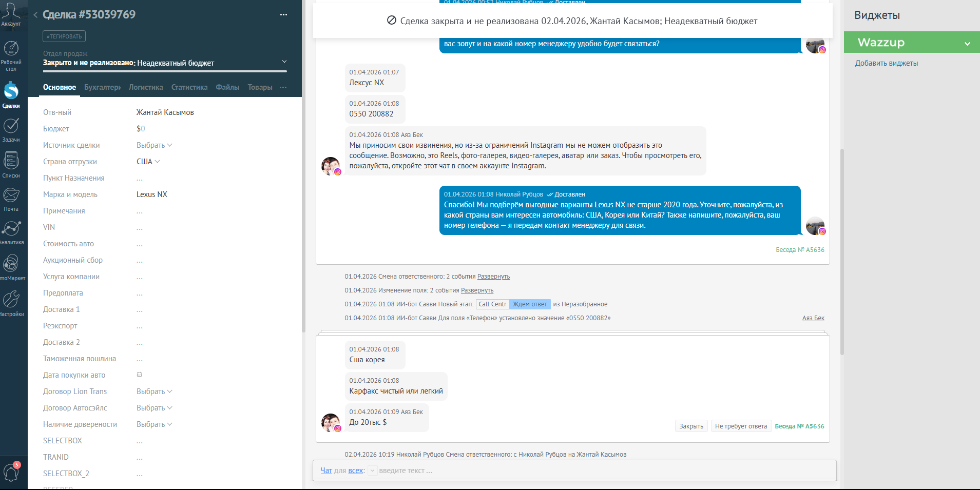Open the three-dot menu beside deal title
This screenshot has height=490, width=980.
[x=283, y=15]
